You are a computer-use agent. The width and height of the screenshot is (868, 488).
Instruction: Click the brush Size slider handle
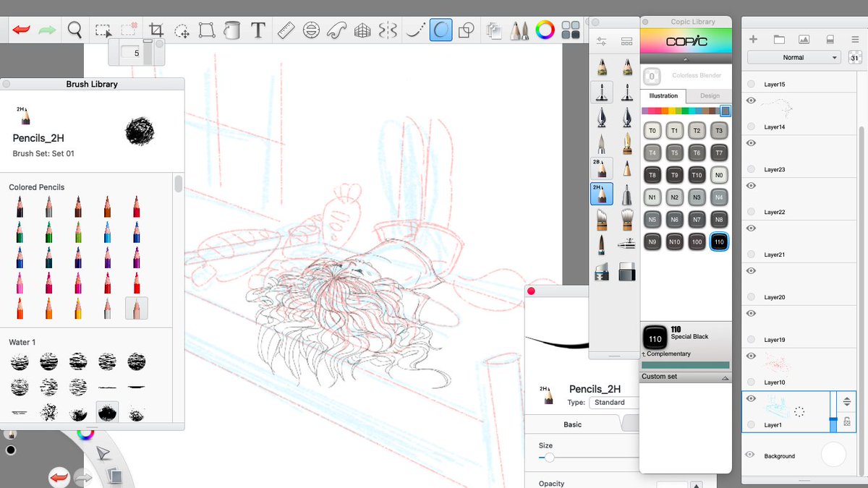549,458
